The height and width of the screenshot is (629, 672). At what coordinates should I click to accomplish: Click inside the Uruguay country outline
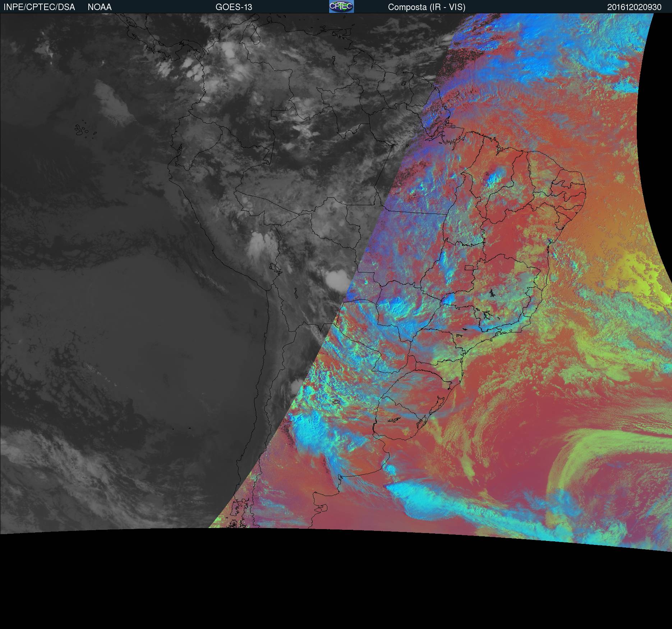[x=395, y=428]
